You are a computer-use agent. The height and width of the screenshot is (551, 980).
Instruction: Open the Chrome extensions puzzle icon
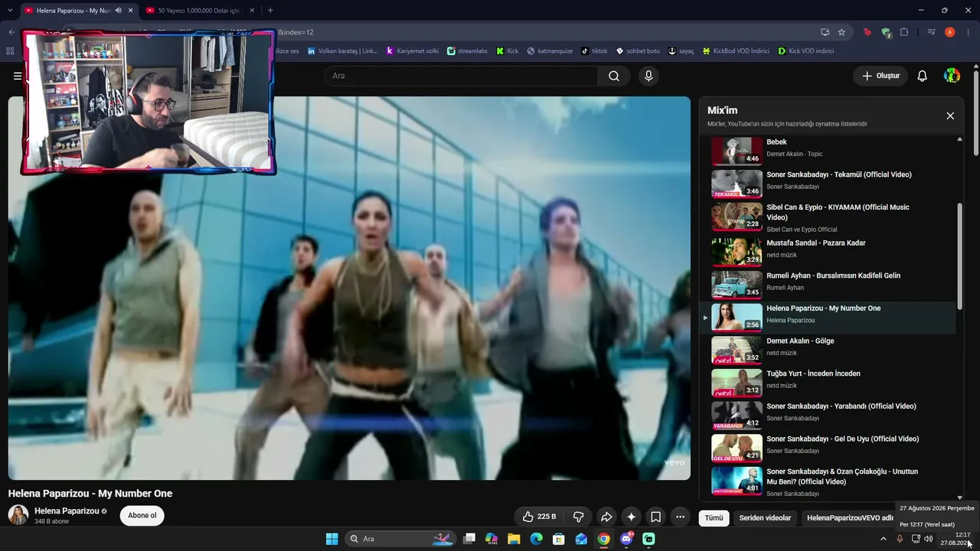pos(904,32)
